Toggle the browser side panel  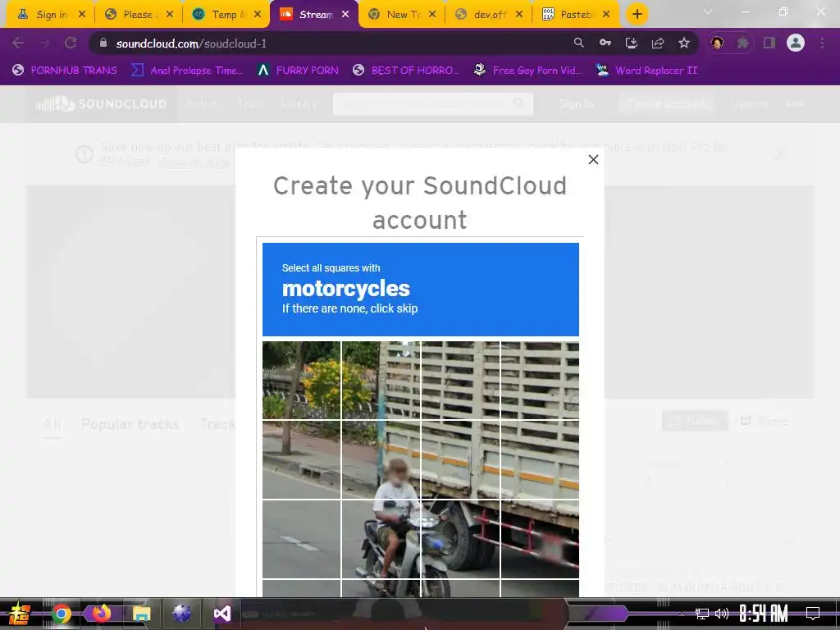(x=769, y=43)
